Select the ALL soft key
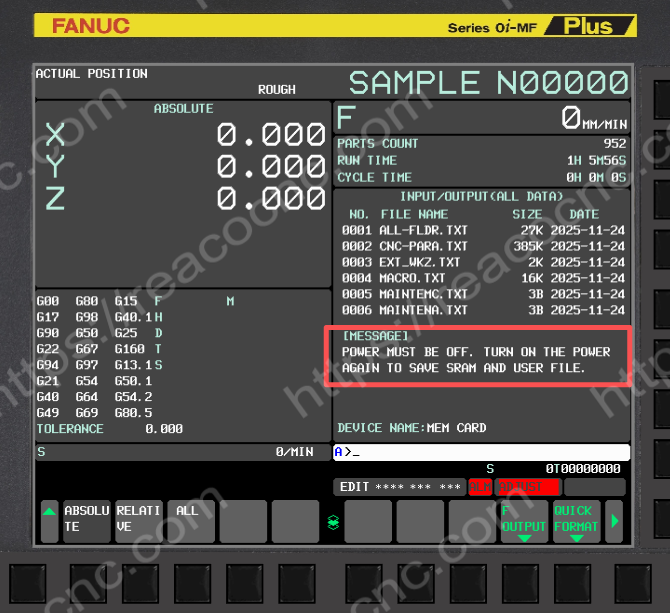670x613 pixels. point(191,521)
